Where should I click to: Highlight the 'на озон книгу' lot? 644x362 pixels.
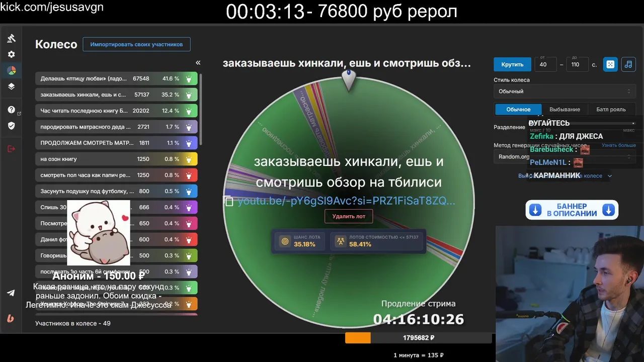(189, 159)
